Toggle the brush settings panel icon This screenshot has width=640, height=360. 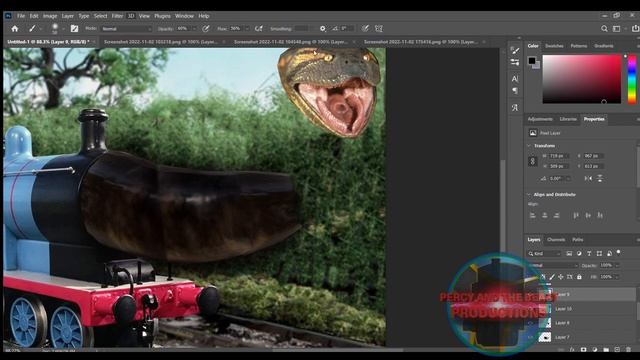[74, 29]
